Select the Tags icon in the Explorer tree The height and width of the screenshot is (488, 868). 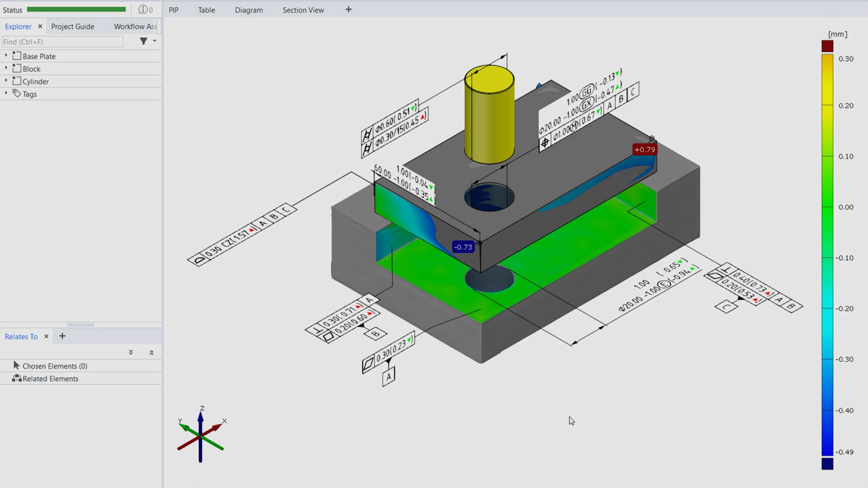pos(17,94)
